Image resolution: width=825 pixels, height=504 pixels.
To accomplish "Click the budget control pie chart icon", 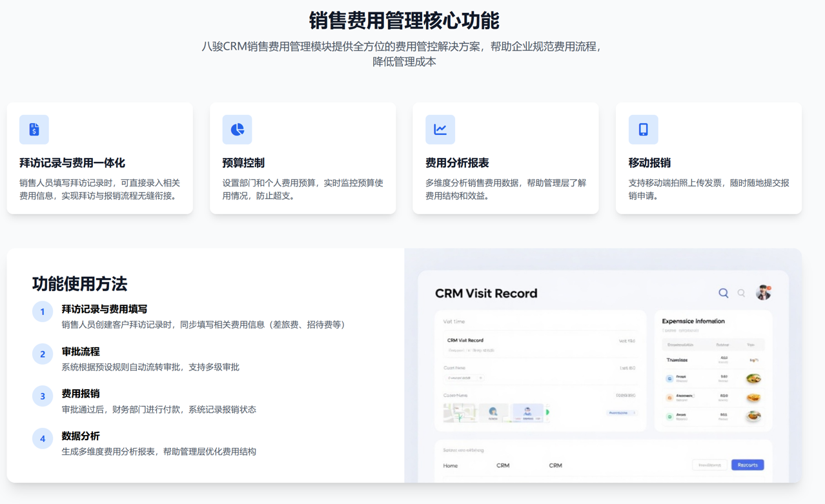I will 237,130.
